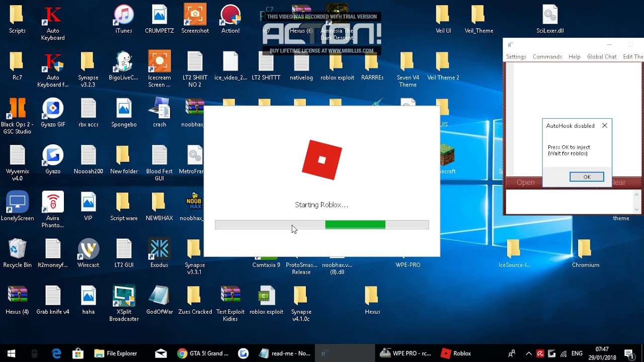Open Black Ops 2 - GSC Studio icon
644x362 pixels.
(17, 116)
